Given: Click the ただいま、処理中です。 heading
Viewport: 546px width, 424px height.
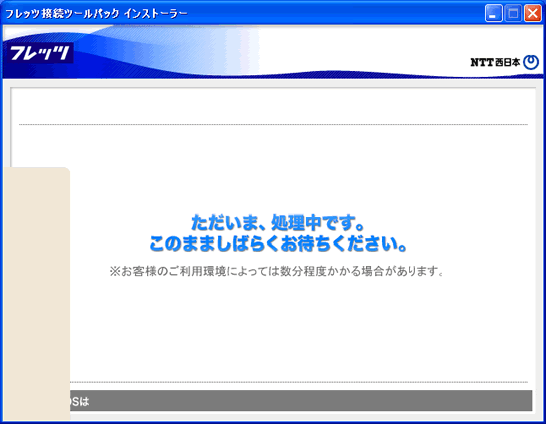Looking at the screenshot, I should coord(278,222).
